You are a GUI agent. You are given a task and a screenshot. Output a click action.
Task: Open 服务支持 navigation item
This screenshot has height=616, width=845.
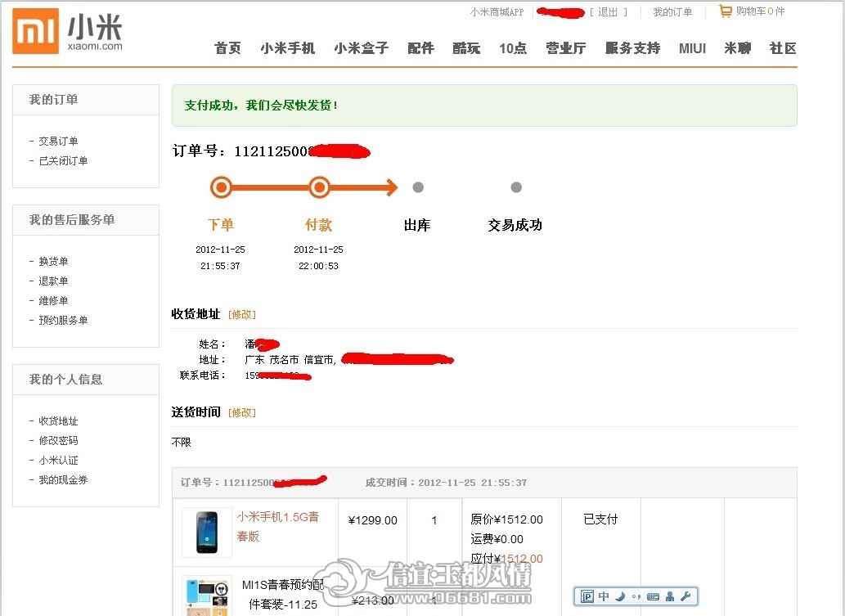click(632, 48)
